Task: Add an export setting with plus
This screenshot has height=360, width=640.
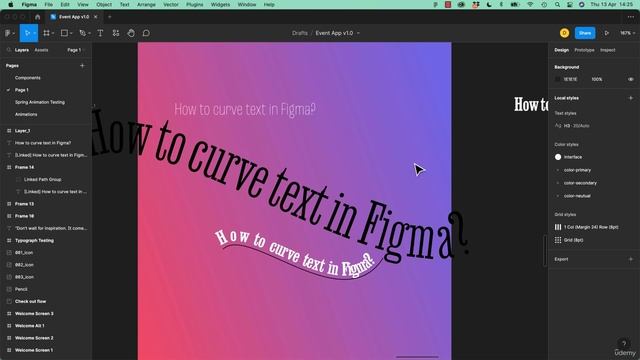Action: [631, 259]
